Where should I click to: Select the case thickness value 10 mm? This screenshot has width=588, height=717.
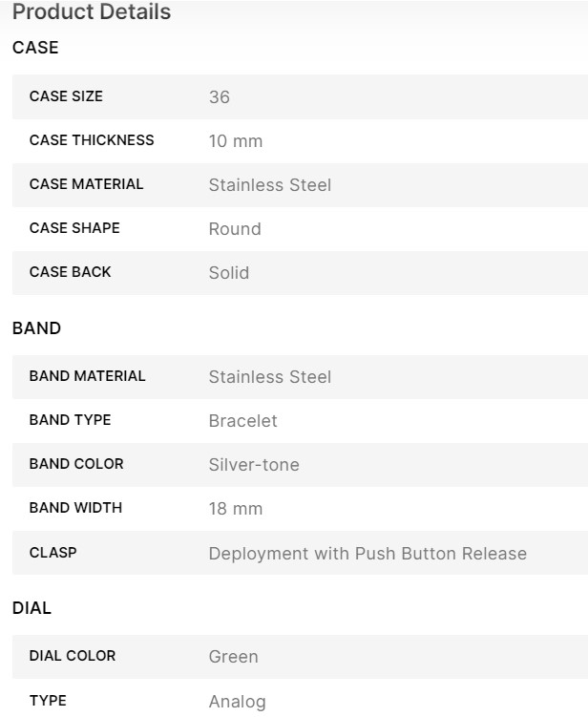coord(236,141)
